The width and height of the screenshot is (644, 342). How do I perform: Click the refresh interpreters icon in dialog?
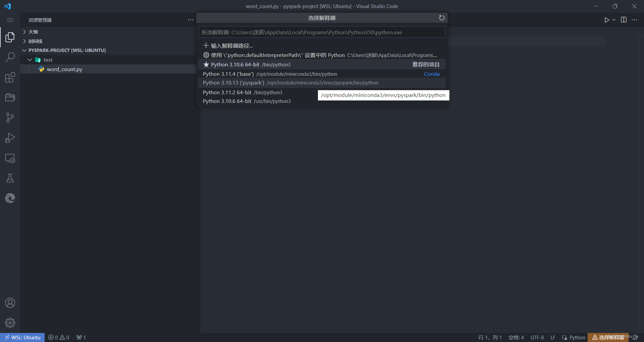[x=441, y=18]
